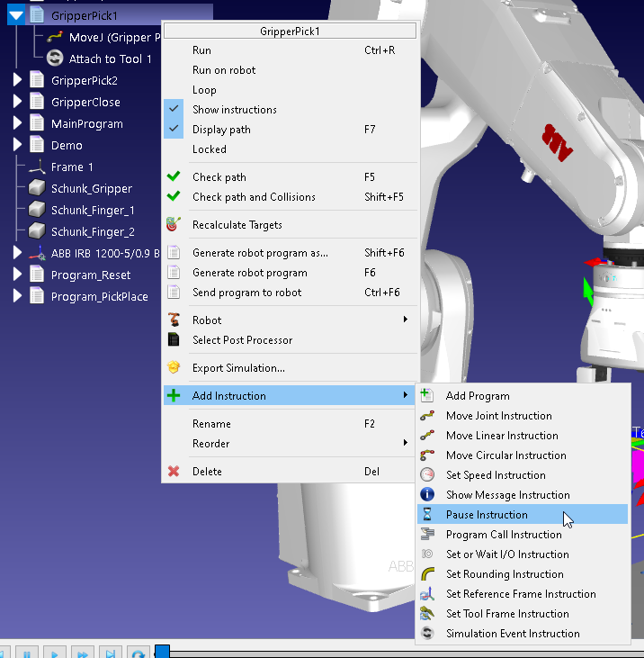The height and width of the screenshot is (658, 644).
Task: Click the skip-to-end playback button
Action: coord(111,653)
